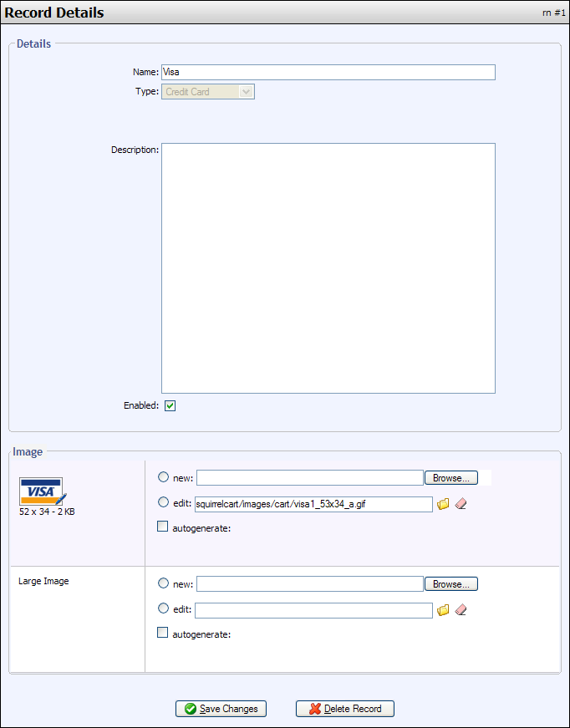570x728 pixels.
Task: Select the 'edit' radio in Image section
Action: [x=163, y=503]
